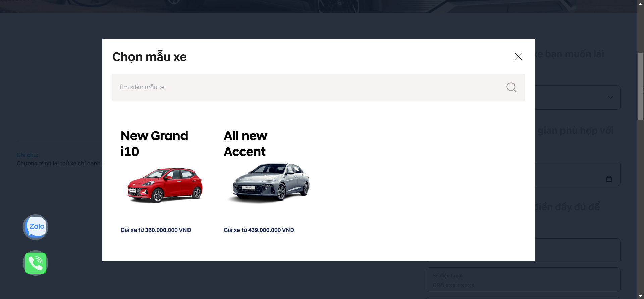Click the Chọn mẫu xe heading
The width and height of the screenshot is (644, 299).
point(149,57)
